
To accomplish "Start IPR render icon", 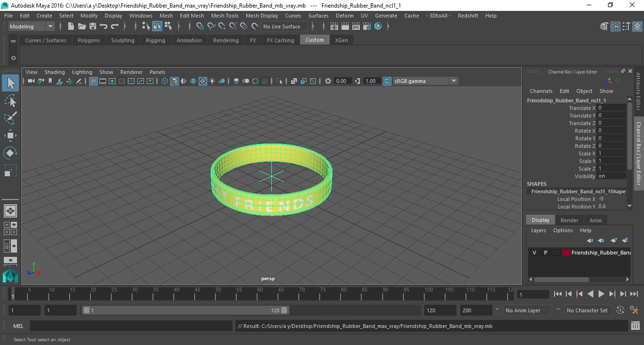I will click(x=356, y=27).
